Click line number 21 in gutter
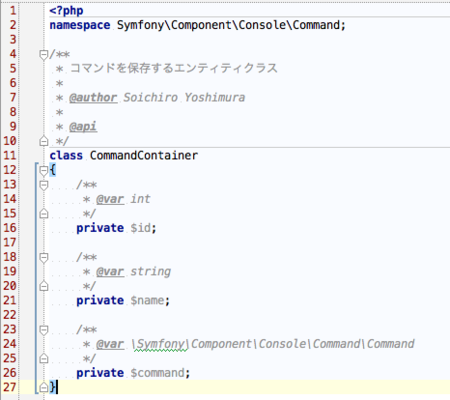 [x=10, y=301]
